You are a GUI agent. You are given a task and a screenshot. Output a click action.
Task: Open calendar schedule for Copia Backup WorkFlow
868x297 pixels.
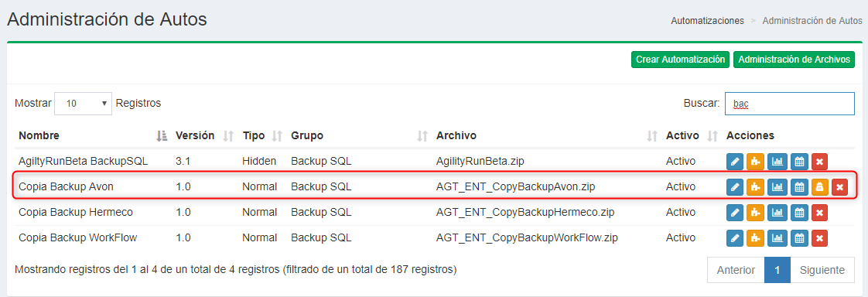click(799, 238)
